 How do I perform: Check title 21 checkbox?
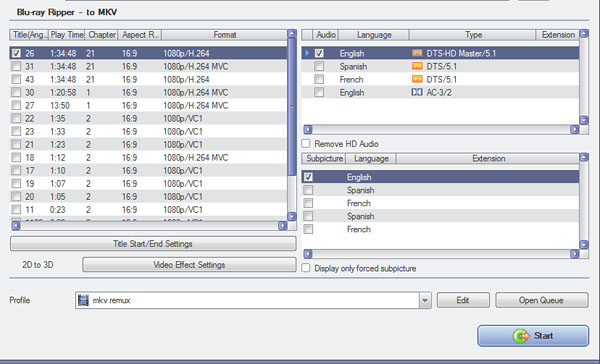16,144
